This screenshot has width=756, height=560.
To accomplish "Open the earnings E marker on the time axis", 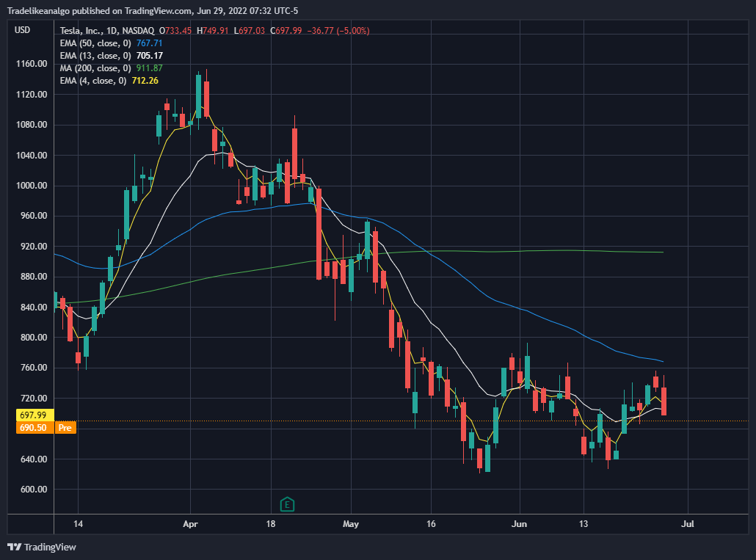I will click(x=288, y=504).
